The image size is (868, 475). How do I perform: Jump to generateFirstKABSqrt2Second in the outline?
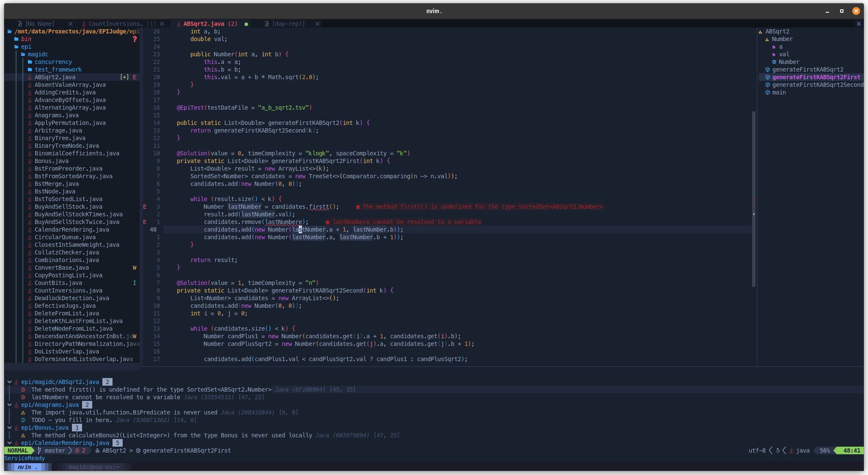[x=817, y=85]
